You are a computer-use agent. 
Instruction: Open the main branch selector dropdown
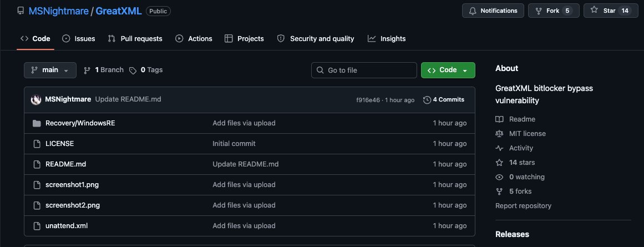point(50,70)
